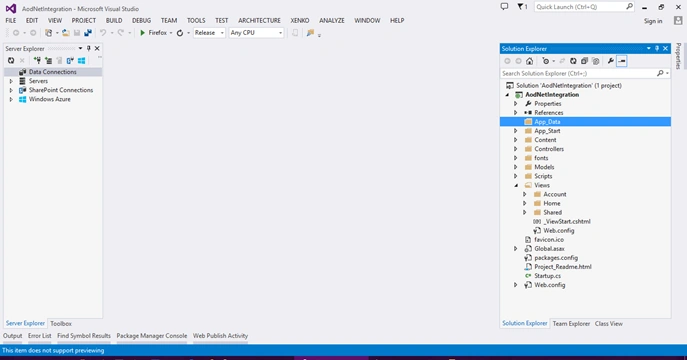Image resolution: width=687 pixels, height=360 pixels.
Task: Open the Error List tab
Action: click(x=39, y=336)
